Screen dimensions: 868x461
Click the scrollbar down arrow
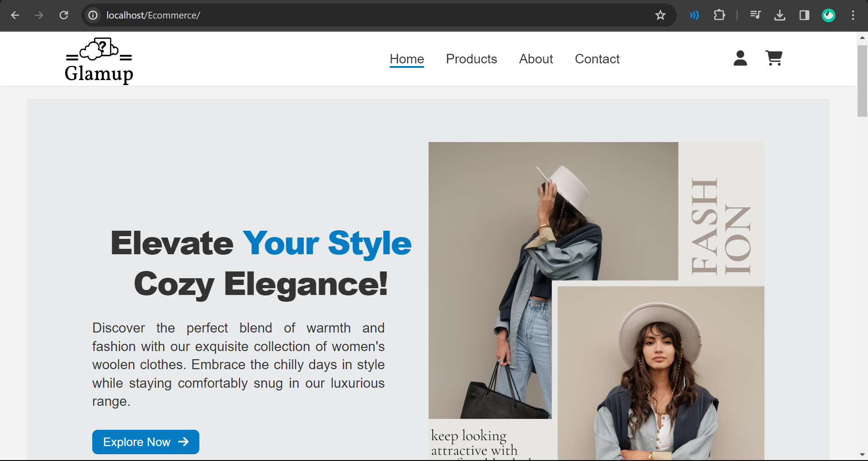(x=862, y=455)
